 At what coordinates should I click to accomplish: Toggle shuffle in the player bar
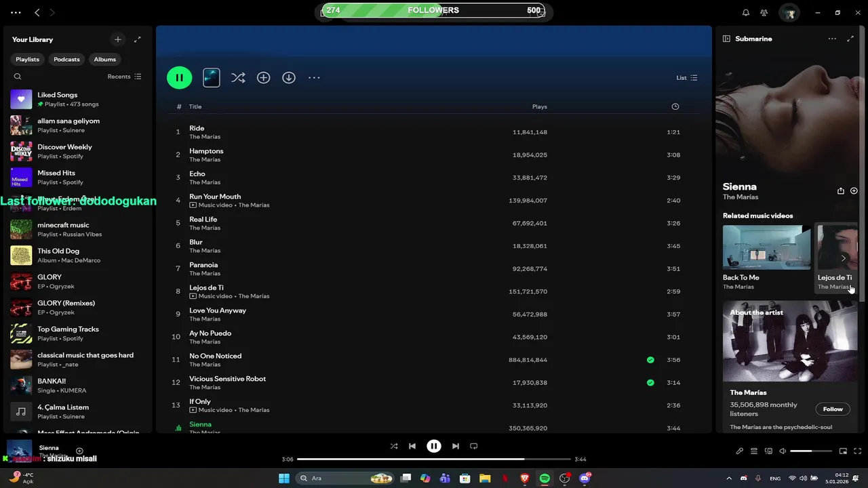coord(394,446)
